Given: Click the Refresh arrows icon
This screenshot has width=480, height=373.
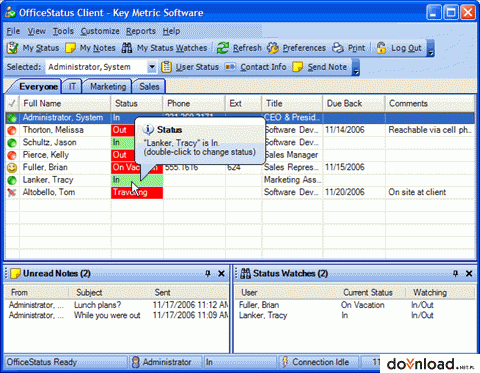Looking at the screenshot, I should pos(223,48).
